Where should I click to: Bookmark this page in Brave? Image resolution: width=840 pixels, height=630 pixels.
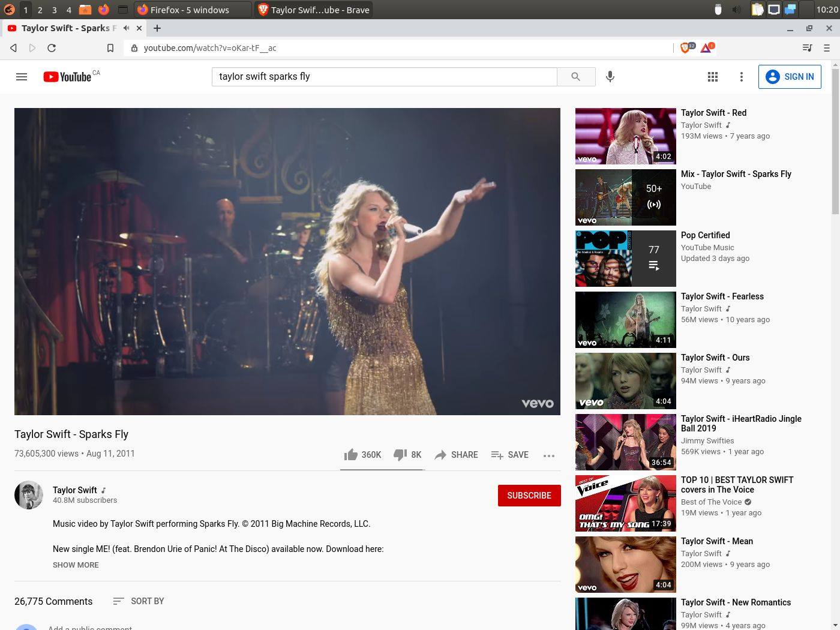coord(110,48)
